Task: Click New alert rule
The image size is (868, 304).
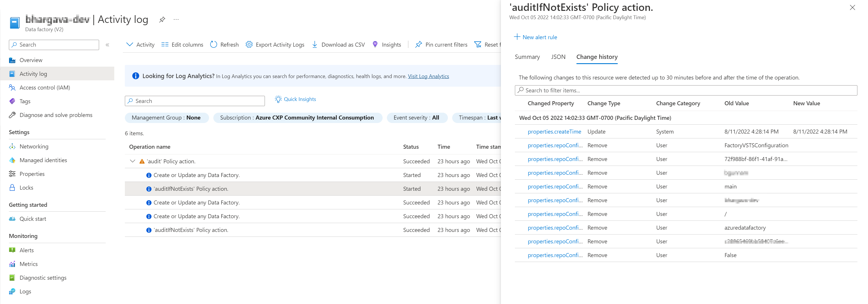Action: click(x=536, y=37)
